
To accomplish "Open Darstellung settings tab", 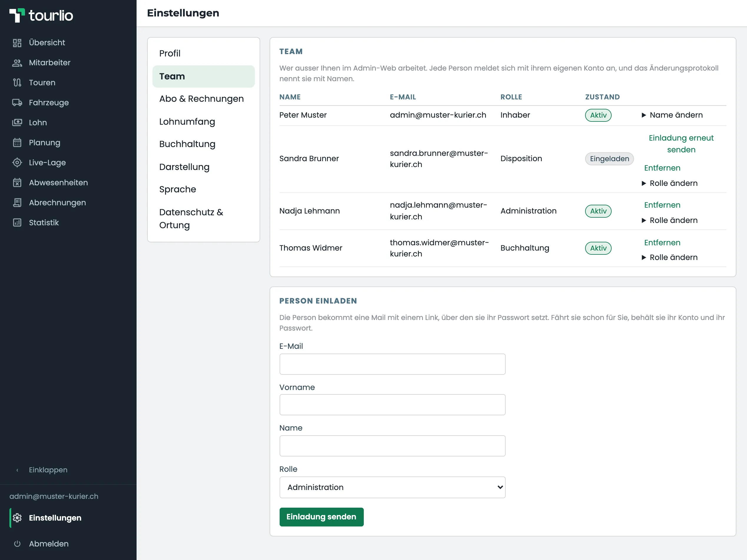I will tap(204, 167).
